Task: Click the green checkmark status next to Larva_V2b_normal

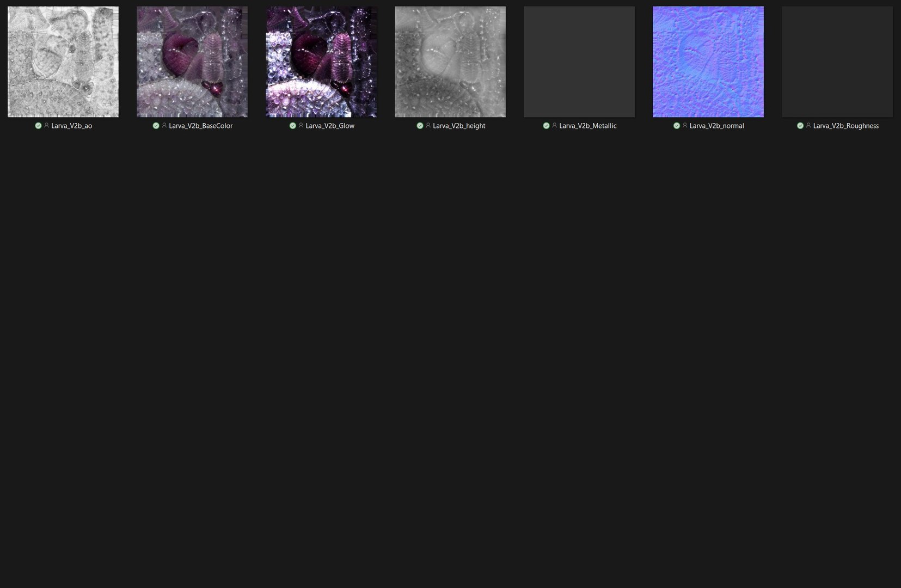Action: pos(677,126)
